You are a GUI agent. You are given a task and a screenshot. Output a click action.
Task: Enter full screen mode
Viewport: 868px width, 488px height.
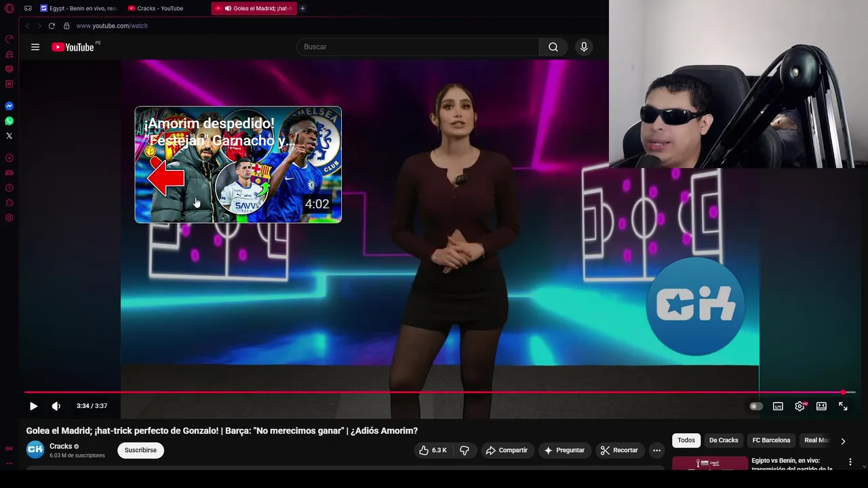click(x=843, y=406)
